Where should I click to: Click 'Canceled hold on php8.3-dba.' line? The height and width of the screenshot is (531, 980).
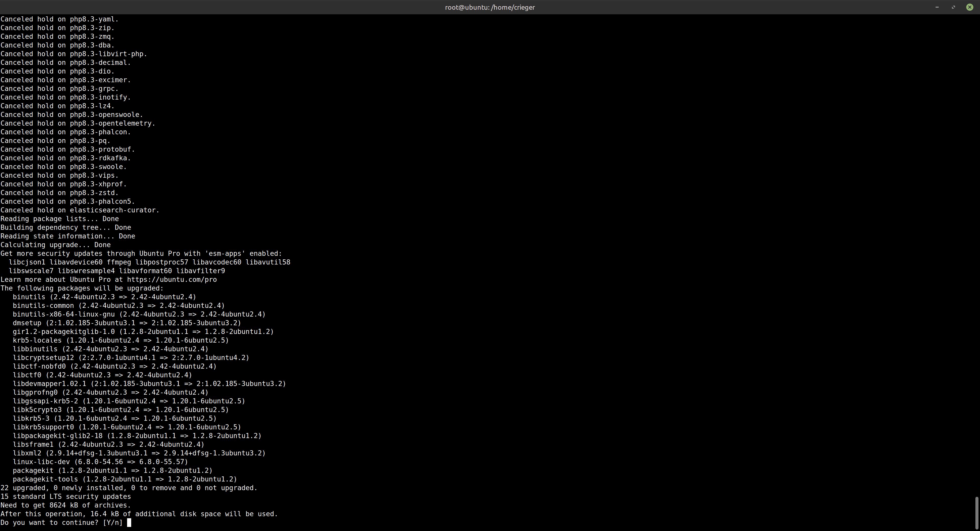click(57, 45)
